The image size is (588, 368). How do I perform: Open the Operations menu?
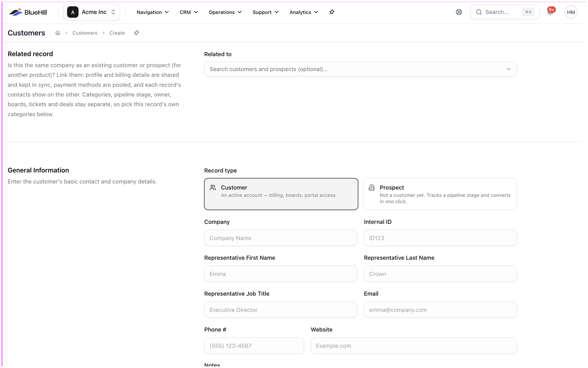click(x=225, y=12)
